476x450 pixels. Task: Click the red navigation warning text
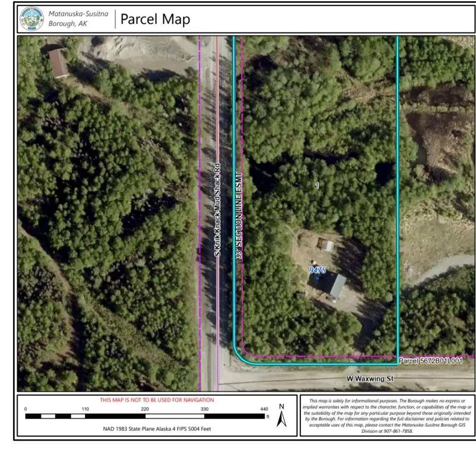click(x=157, y=400)
